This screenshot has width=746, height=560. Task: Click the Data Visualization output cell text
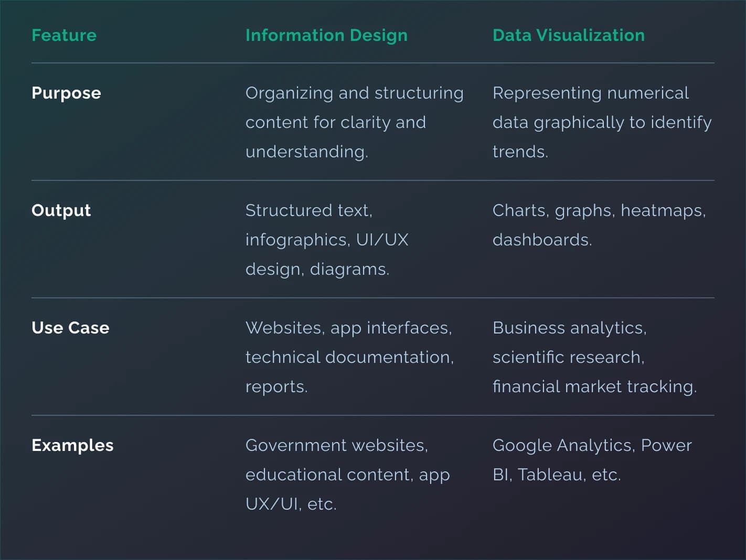pos(599,225)
